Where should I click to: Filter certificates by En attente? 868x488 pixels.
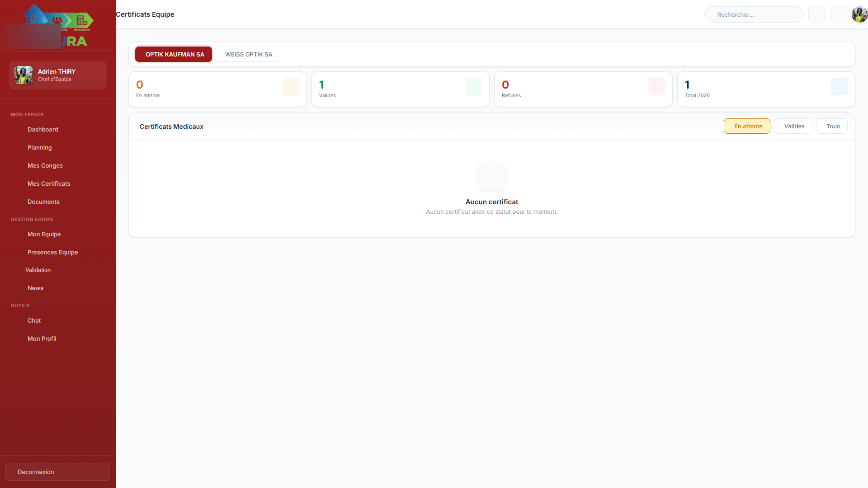[x=747, y=126]
